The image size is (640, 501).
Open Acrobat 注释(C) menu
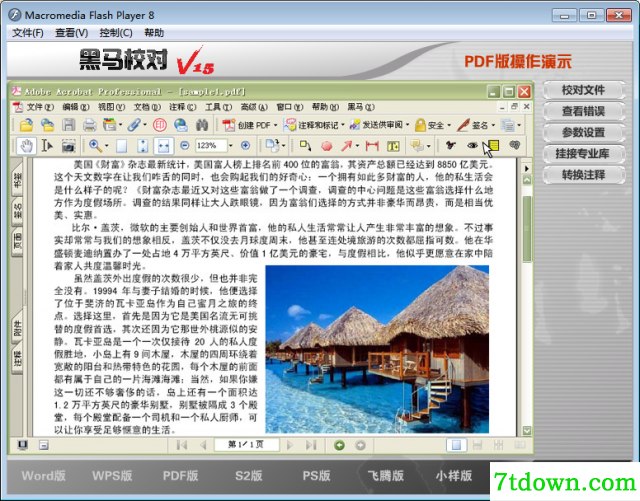[182, 107]
